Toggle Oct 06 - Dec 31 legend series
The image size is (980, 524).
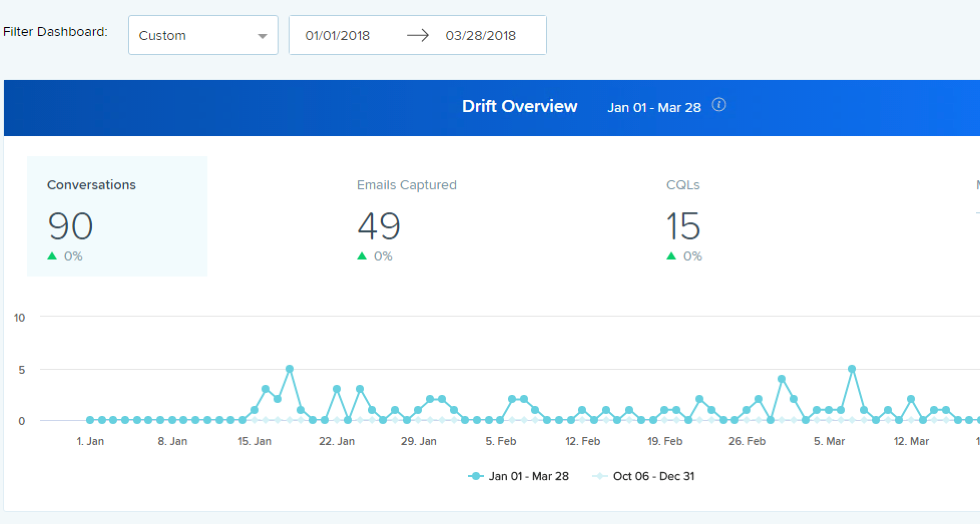(x=644, y=476)
